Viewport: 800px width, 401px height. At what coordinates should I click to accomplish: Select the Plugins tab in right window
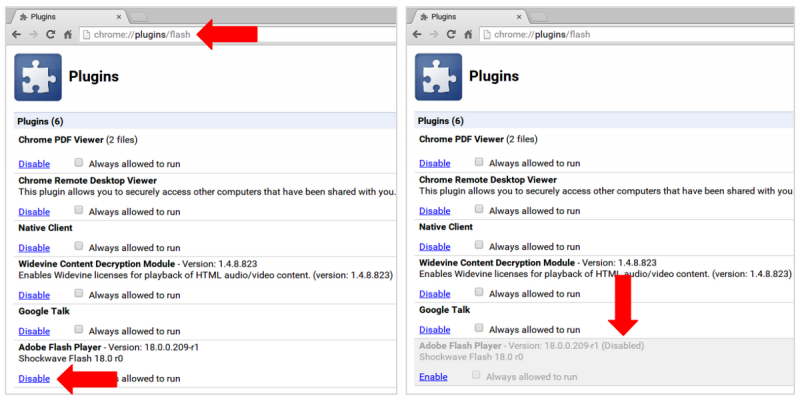point(469,17)
